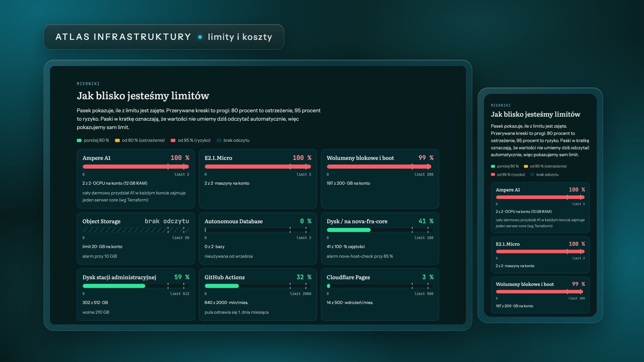The width and height of the screenshot is (644, 362).
Task: Click the Cloudflare Pages usage bar
Action: pyautogui.click(x=380, y=286)
